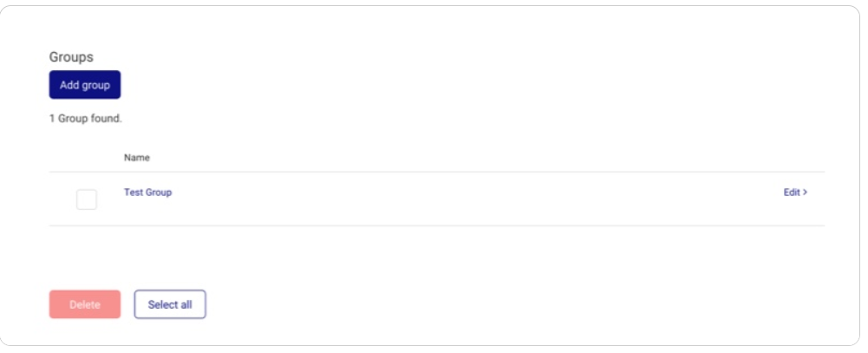Click the Name column header
Image resolution: width=868 pixels, height=353 pixels.
click(137, 158)
